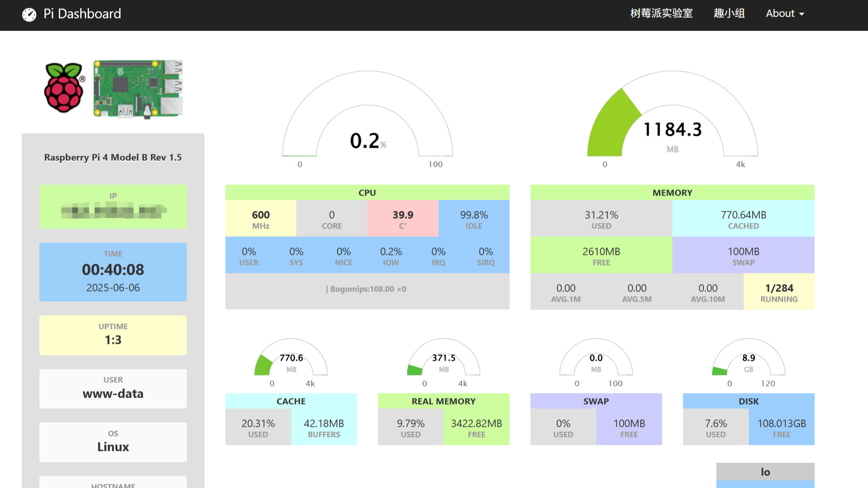Click the 100MB FREE swap cell
This screenshot has width=868, height=488.
coord(629,427)
